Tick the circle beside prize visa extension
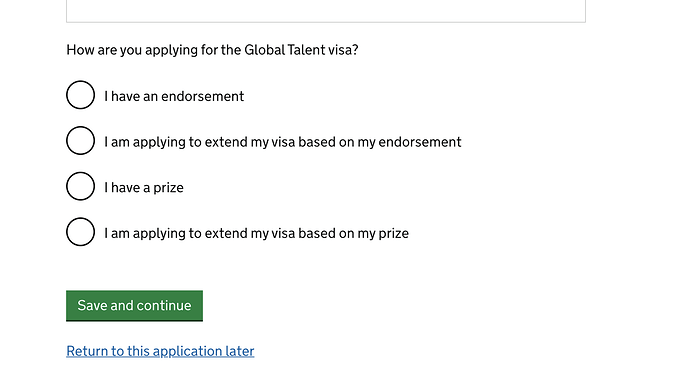 point(81,232)
